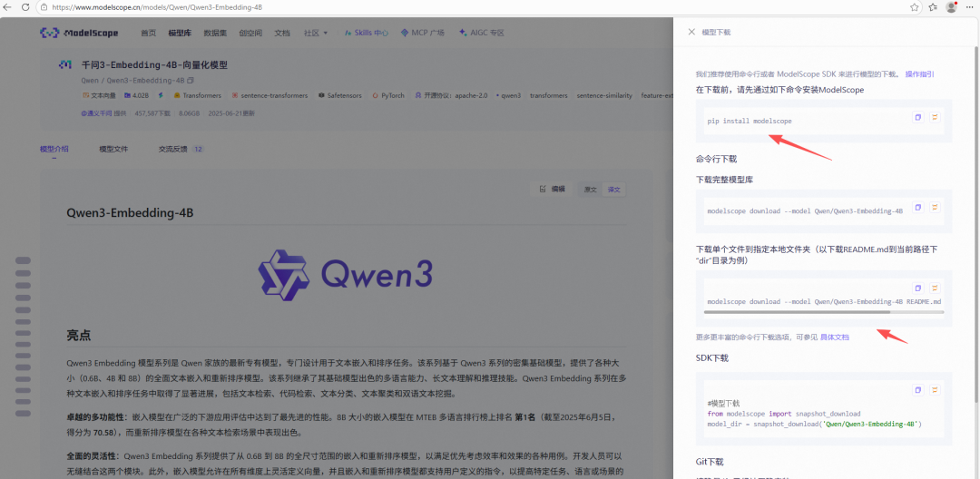
Task: Open the 具体文档 link
Action: pyautogui.click(x=835, y=337)
